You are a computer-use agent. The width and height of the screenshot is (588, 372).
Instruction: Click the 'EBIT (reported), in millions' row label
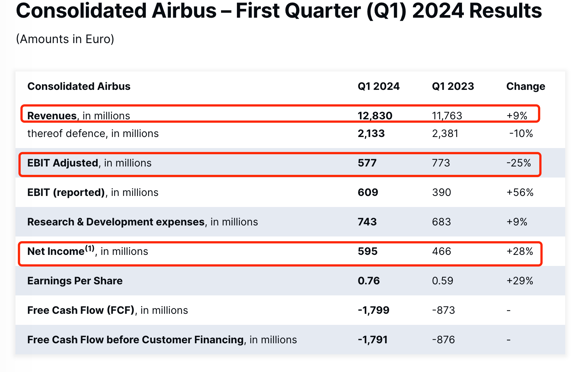point(93,192)
